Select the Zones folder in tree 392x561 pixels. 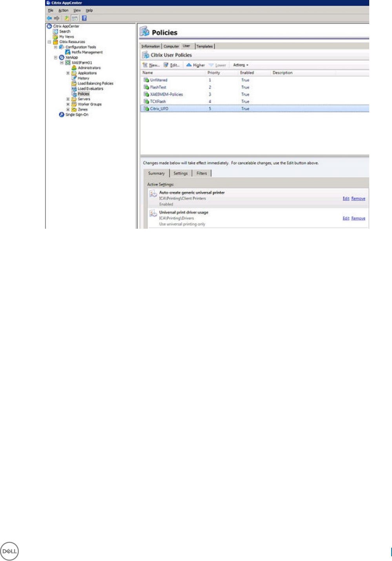(x=82, y=109)
